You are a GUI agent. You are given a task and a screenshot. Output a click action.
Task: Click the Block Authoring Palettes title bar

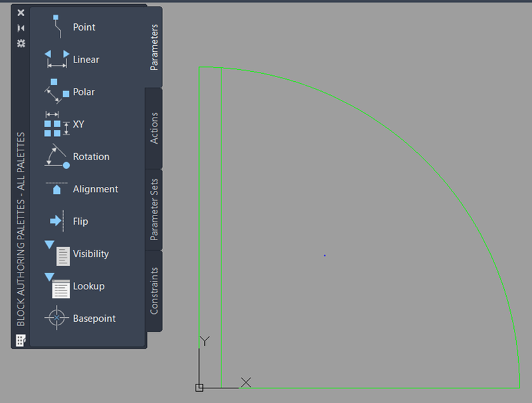(21, 229)
